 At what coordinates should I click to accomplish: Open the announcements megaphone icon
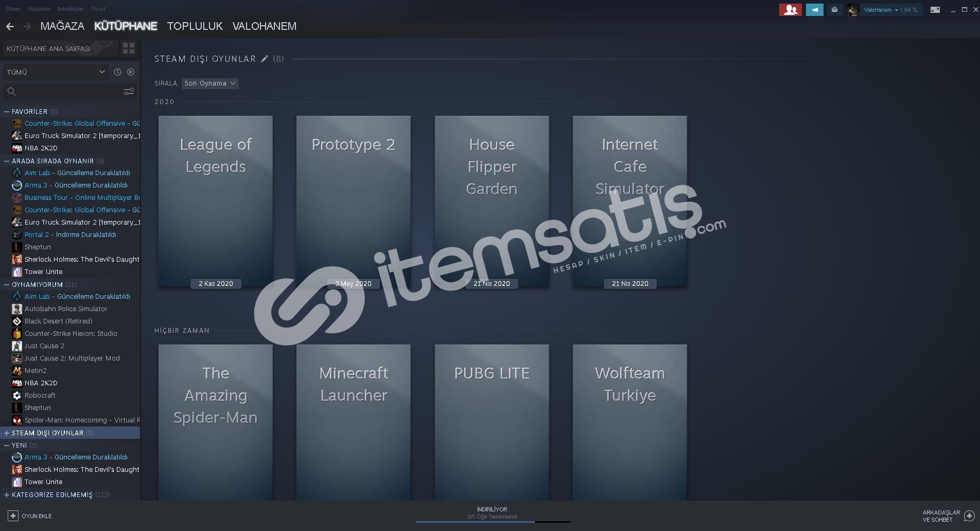(x=815, y=10)
